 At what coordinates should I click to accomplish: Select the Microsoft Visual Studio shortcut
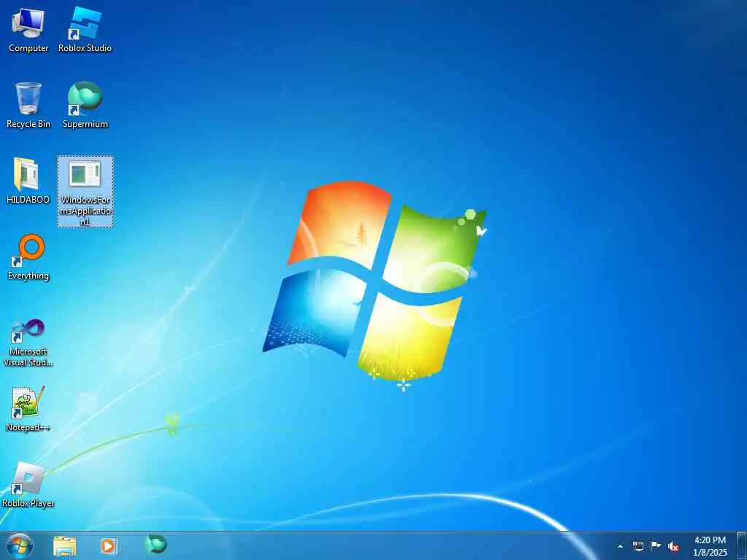coord(28,343)
